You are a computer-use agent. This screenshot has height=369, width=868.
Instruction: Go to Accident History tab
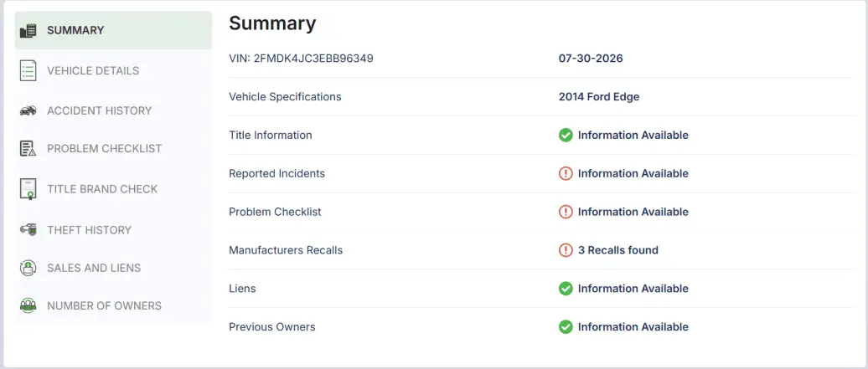[x=113, y=110]
